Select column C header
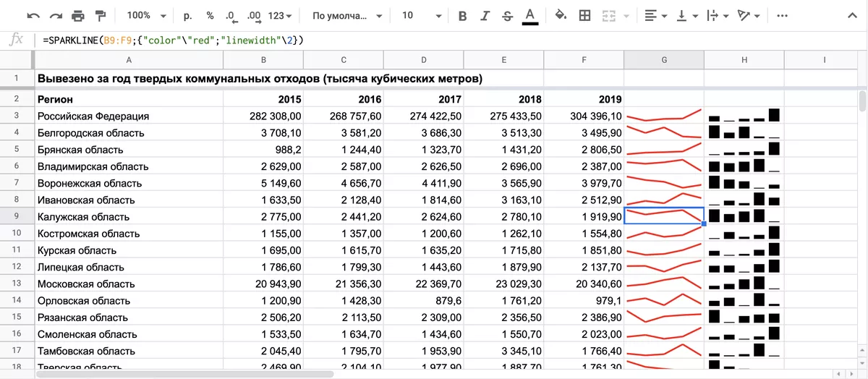 coord(344,60)
